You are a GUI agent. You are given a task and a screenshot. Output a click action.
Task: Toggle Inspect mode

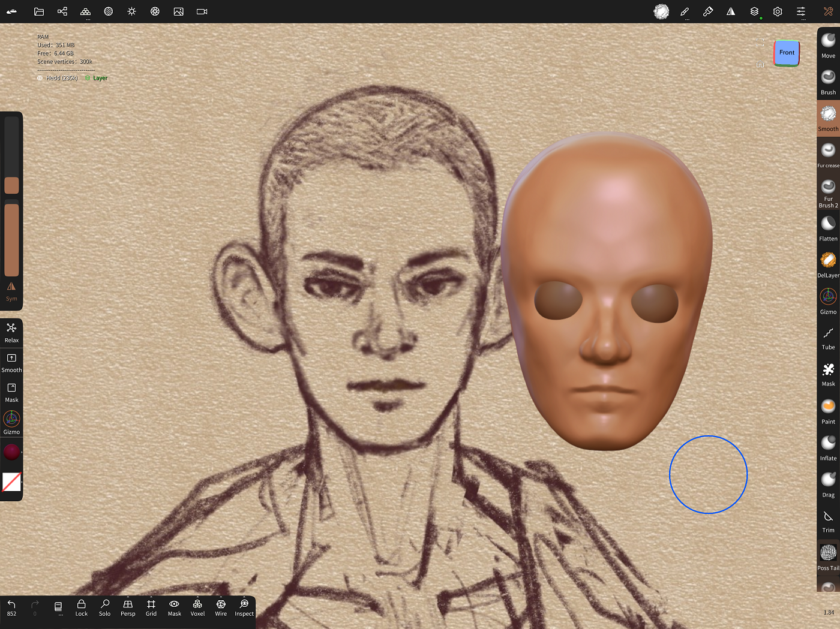[x=244, y=608]
